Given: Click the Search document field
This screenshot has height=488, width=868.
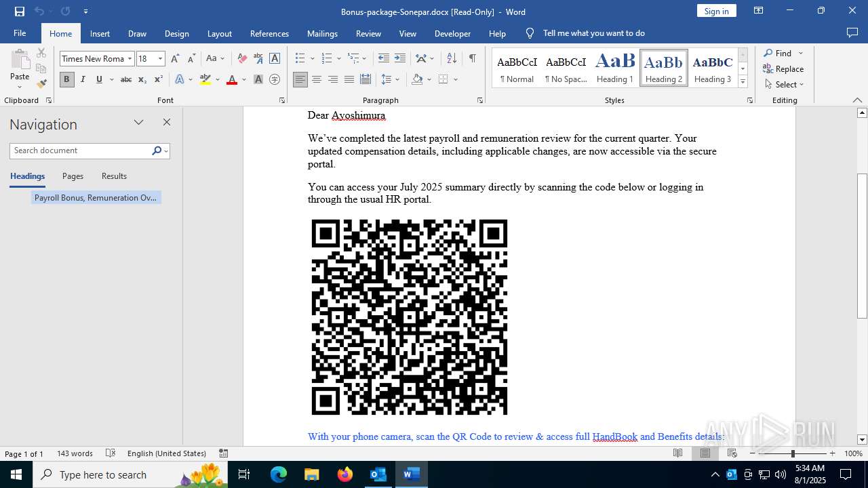Looking at the screenshot, I should (x=80, y=150).
